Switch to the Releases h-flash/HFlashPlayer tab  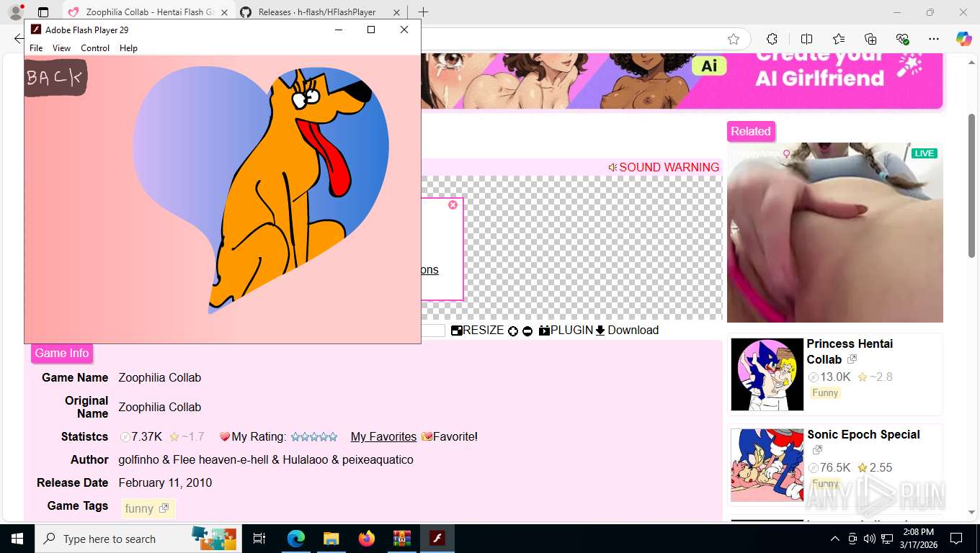(x=321, y=12)
